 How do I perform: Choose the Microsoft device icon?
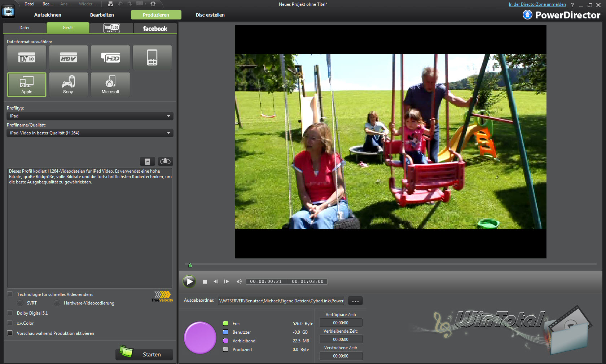pos(110,85)
